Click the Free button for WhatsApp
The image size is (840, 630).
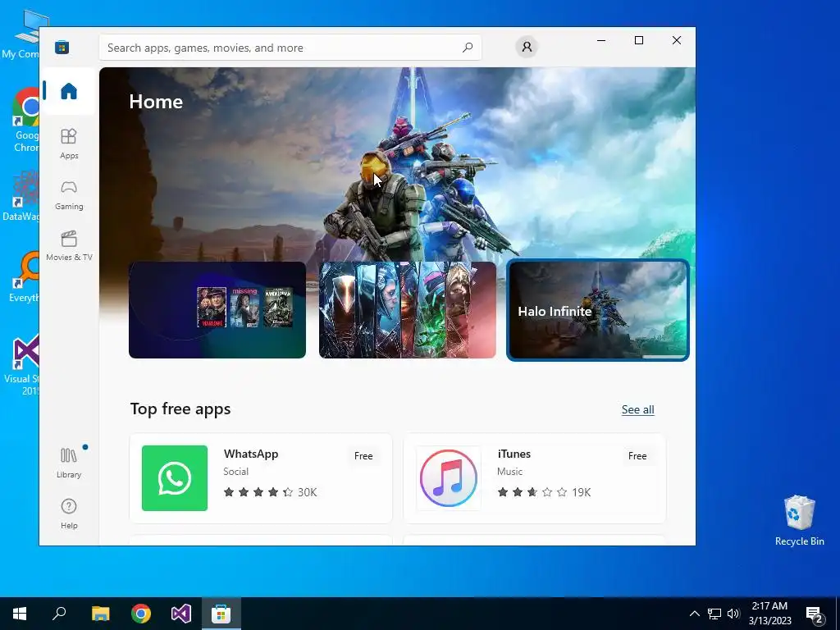pos(363,456)
